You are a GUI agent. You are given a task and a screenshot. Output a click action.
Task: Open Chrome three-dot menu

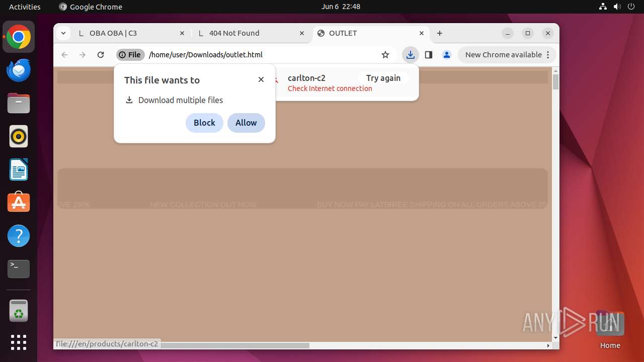point(548,55)
